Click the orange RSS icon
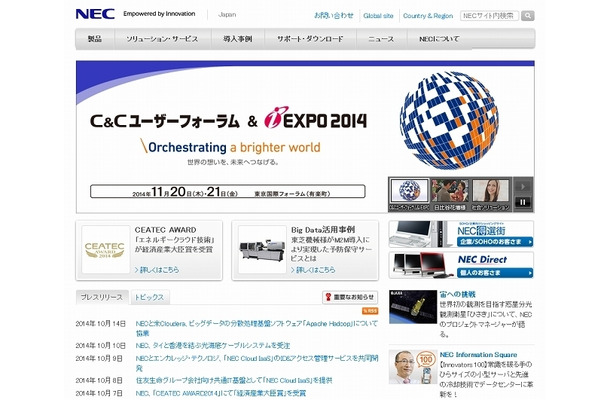The image size is (610, 400). (x=370, y=311)
